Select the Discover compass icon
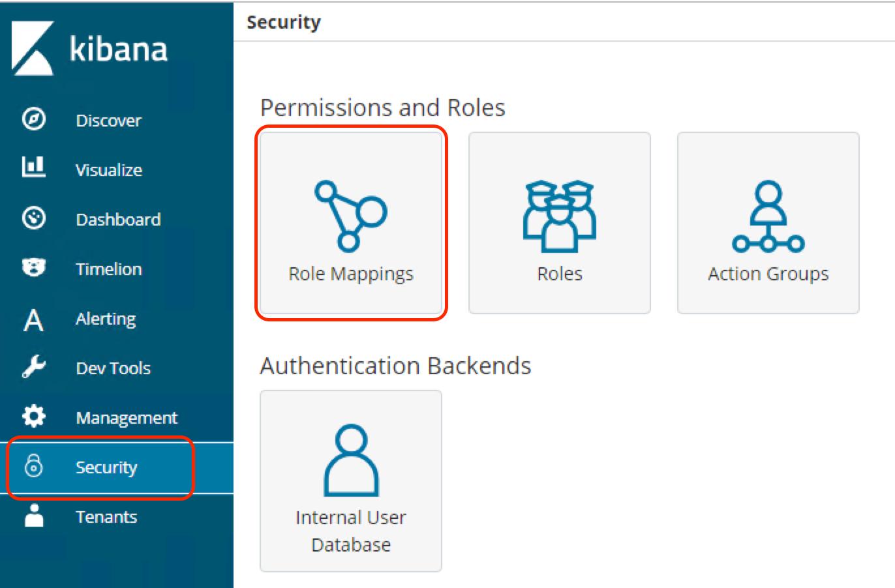This screenshot has width=895, height=588. tap(33, 119)
